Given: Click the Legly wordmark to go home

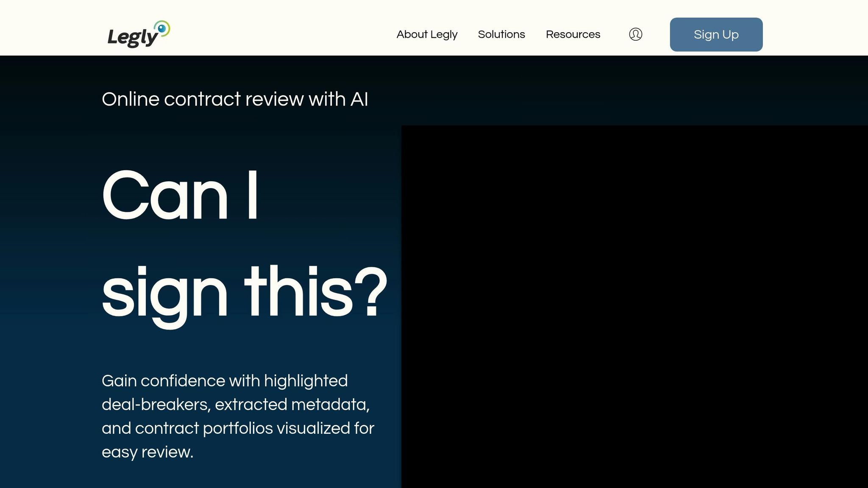Looking at the screenshot, I should [132, 37].
